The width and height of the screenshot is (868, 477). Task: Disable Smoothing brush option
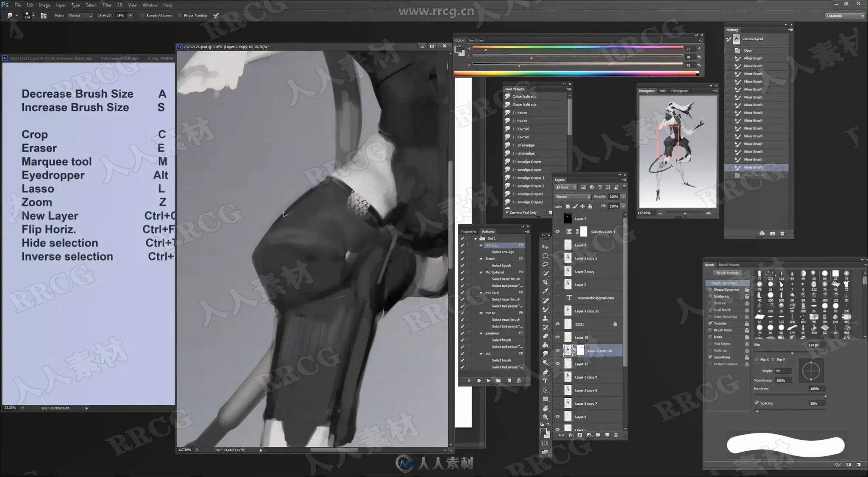coord(710,357)
